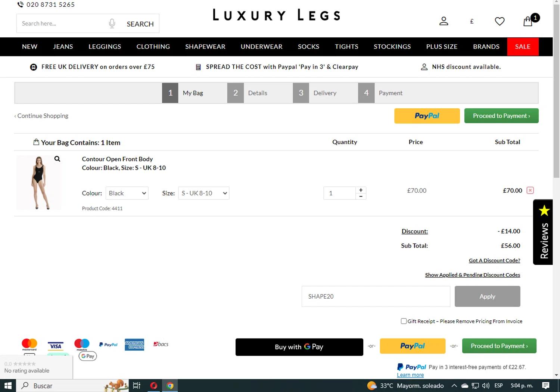The width and height of the screenshot is (560, 392).
Task: Open the Opera browser from the taskbar
Action: click(153, 386)
